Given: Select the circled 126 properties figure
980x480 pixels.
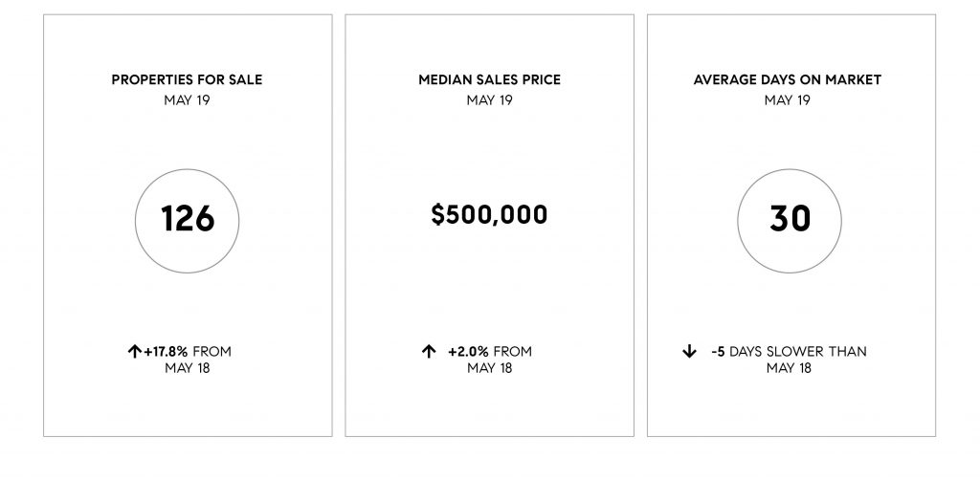Looking at the screenshot, I should point(187,221).
